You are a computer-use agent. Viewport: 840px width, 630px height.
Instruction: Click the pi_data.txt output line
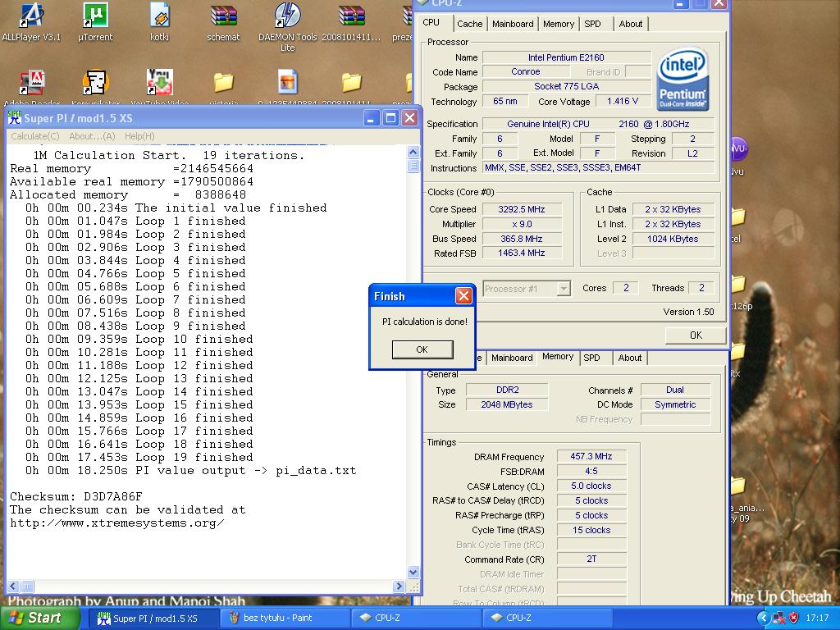coord(190,471)
